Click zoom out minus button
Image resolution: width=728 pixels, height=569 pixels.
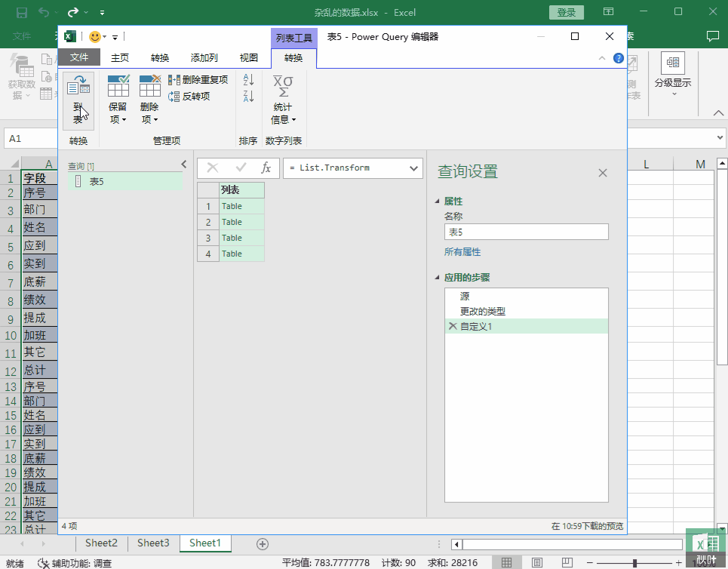coord(590,563)
